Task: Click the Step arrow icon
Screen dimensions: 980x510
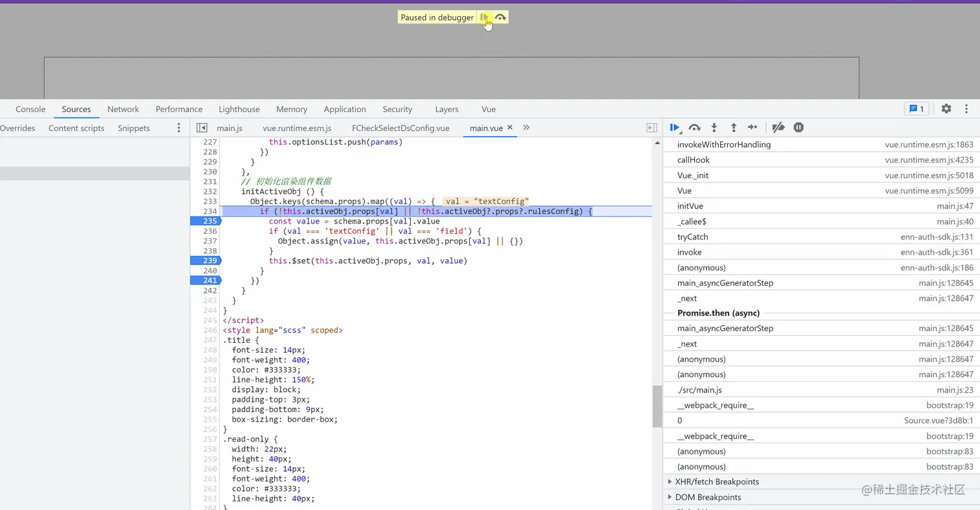Action: pyautogui.click(x=752, y=128)
